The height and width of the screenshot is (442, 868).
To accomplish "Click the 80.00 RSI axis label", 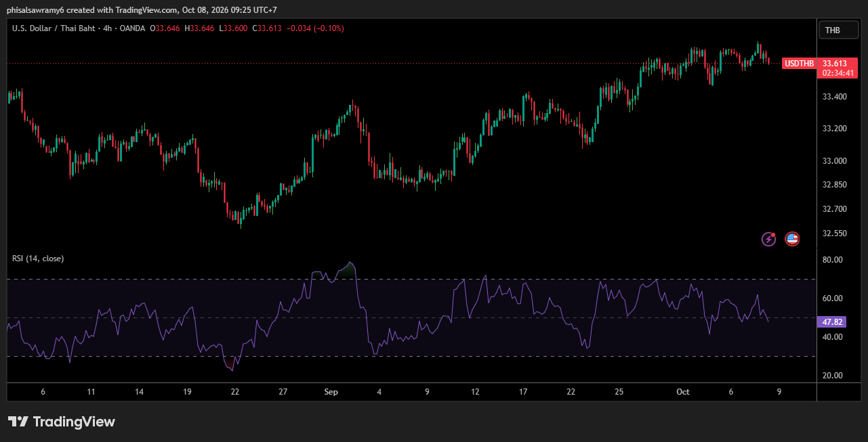I will coord(832,260).
